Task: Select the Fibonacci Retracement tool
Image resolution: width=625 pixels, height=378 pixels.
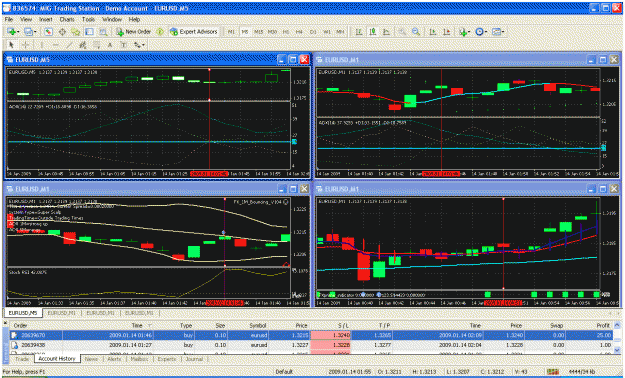Action: point(96,45)
